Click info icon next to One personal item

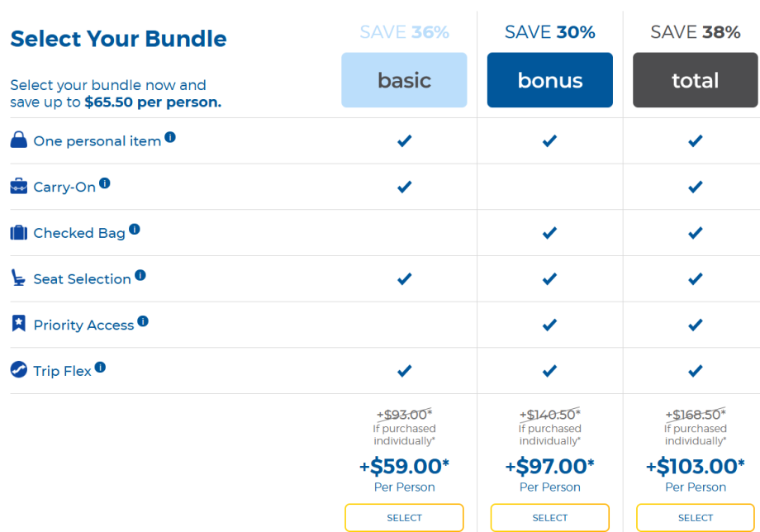170,137
